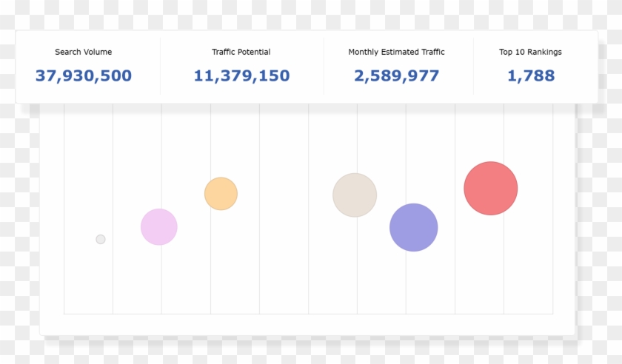Viewport: 622px width, 364px height.
Task: Select the 37,930,500 search volume value
Action: (84, 75)
